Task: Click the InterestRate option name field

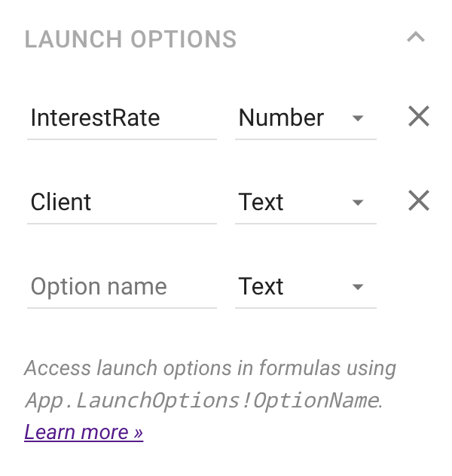Action: click(121, 118)
